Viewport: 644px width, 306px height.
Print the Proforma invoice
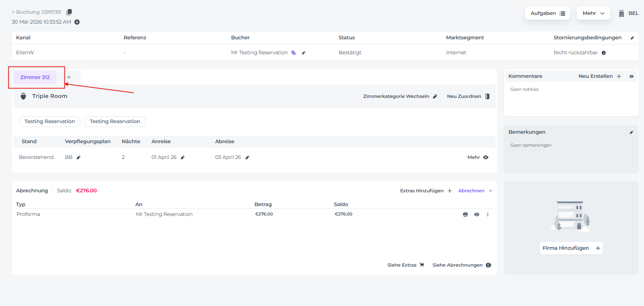[x=465, y=214]
